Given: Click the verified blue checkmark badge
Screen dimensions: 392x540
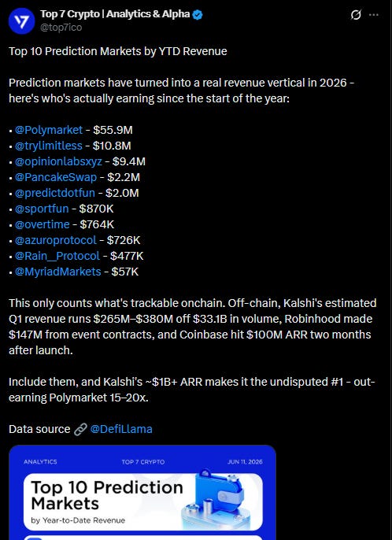Looking at the screenshot, I should (x=198, y=14).
